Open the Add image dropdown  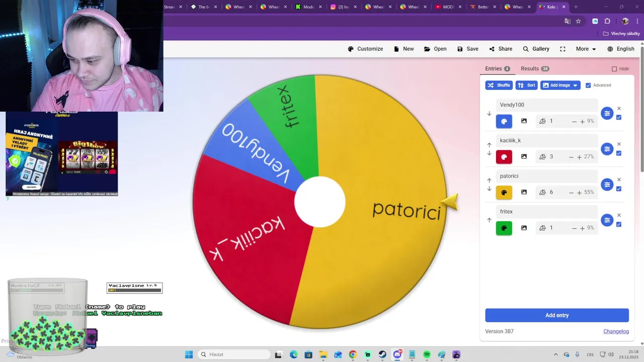click(560, 85)
